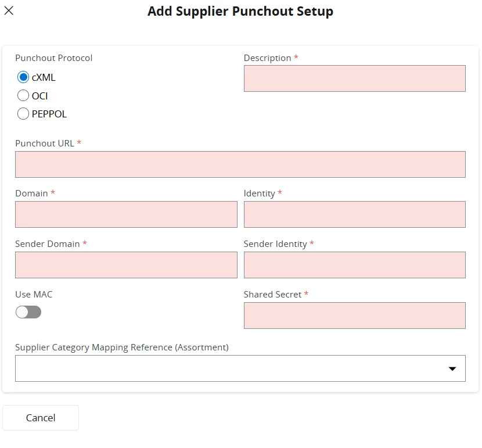Click the Cancel button
The image size is (482, 448).
coord(41,418)
